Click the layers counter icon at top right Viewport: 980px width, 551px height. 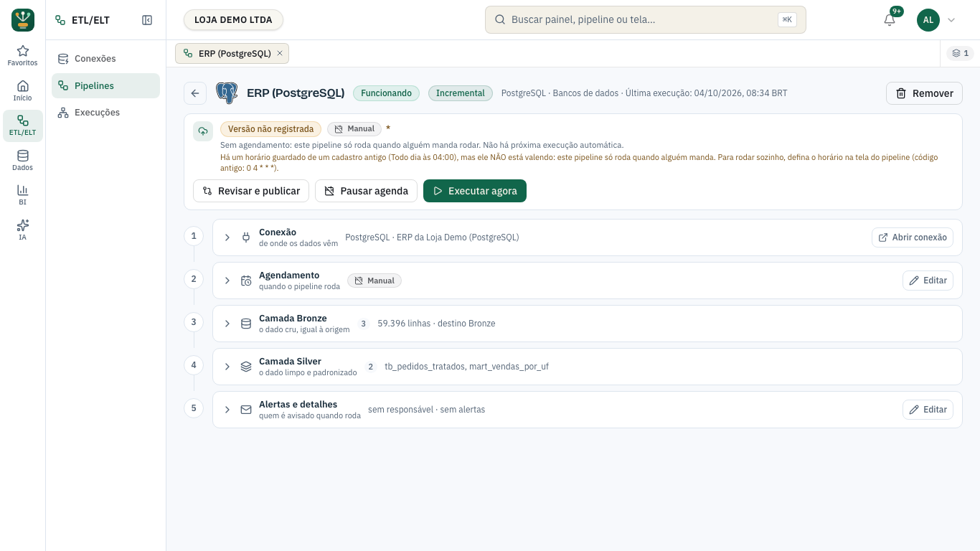point(960,53)
